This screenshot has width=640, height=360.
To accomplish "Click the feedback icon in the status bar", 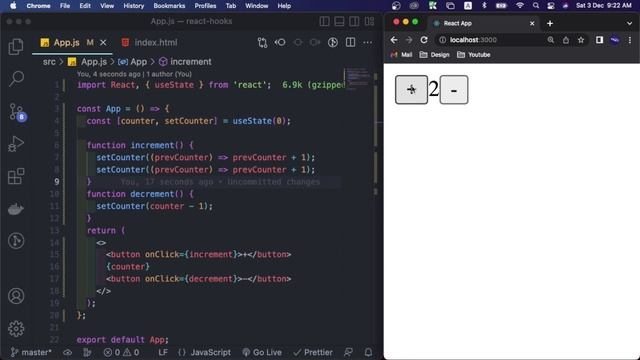I will pyautogui.click(x=348, y=352).
